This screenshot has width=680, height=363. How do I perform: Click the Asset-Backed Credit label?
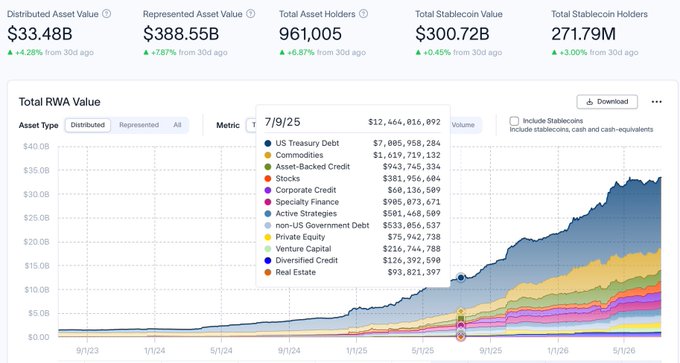coord(312,167)
